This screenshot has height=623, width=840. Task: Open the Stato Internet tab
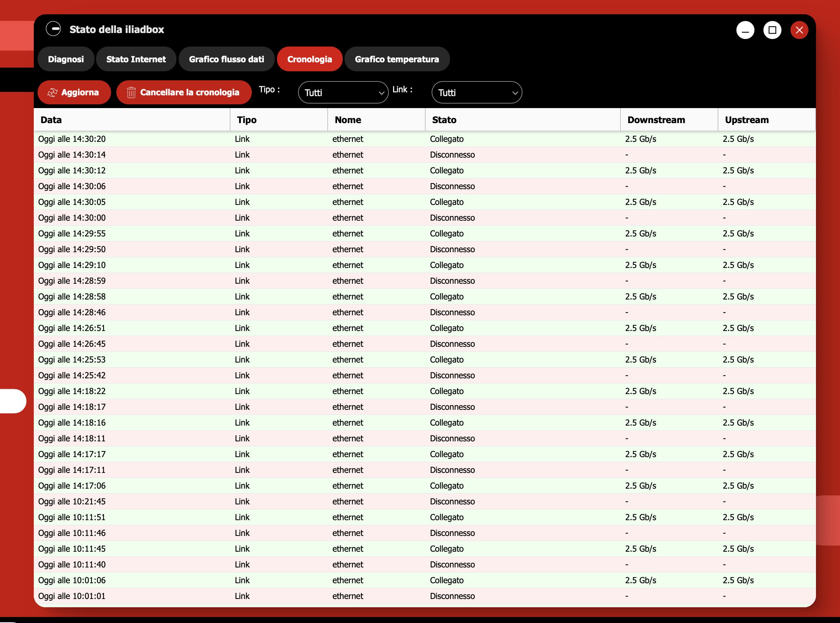136,59
